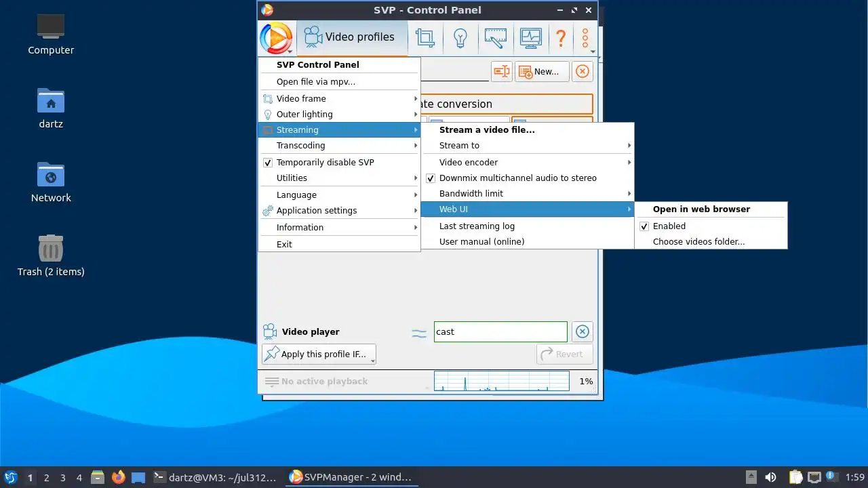Choose Exit from the main menu
This screenshot has width=868, height=488.
coord(339,245)
